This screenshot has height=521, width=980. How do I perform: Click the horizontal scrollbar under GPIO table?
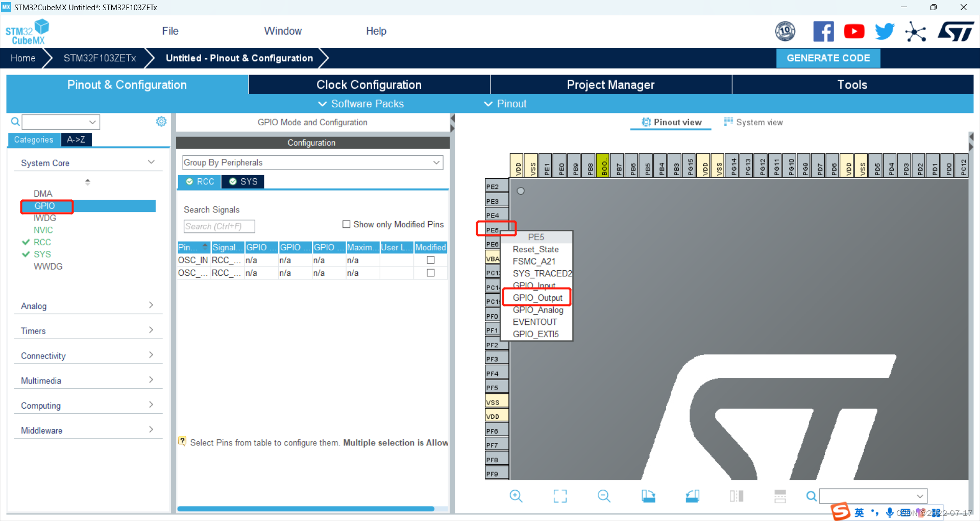(305, 509)
